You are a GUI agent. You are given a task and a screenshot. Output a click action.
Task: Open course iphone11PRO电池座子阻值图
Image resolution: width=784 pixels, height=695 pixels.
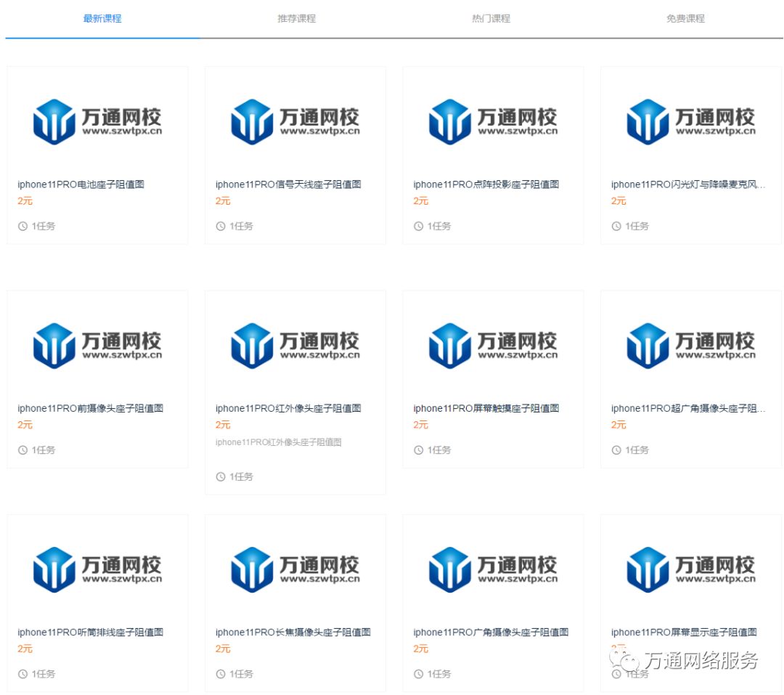click(81, 184)
